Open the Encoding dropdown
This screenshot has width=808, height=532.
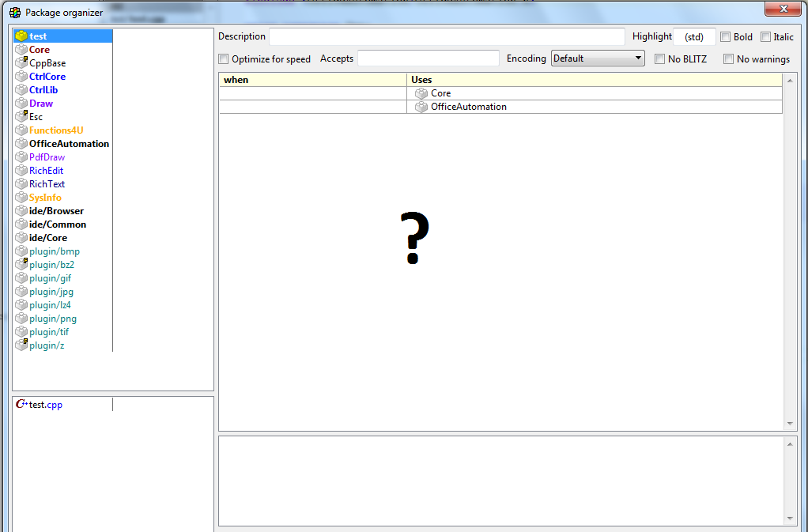(x=598, y=58)
